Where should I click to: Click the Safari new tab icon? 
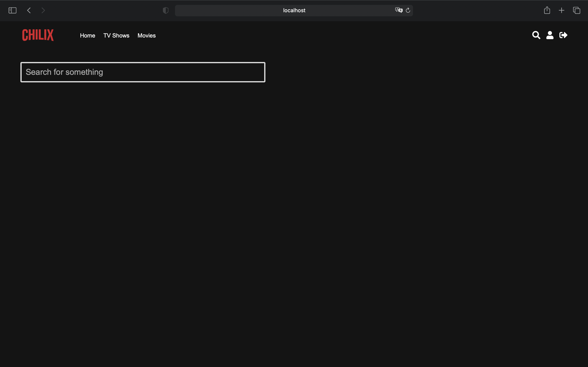(561, 10)
